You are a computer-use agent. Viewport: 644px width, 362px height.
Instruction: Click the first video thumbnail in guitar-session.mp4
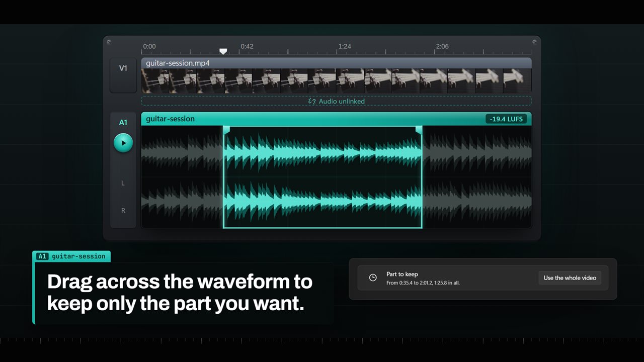coord(155,80)
